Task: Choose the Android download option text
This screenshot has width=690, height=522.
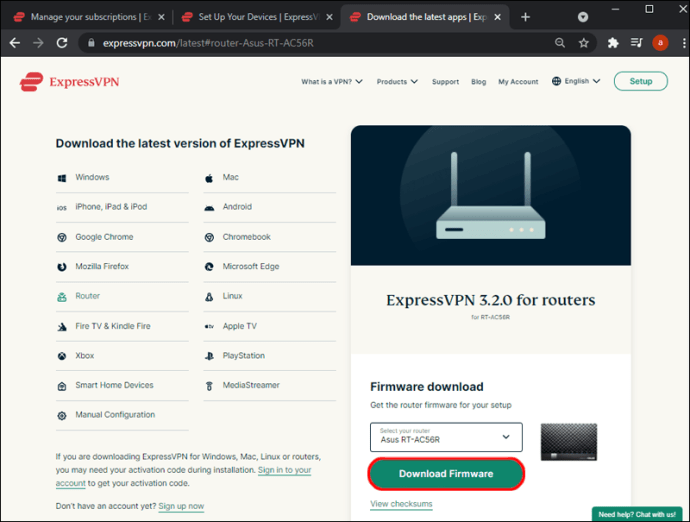Action: click(x=237, y=206)
